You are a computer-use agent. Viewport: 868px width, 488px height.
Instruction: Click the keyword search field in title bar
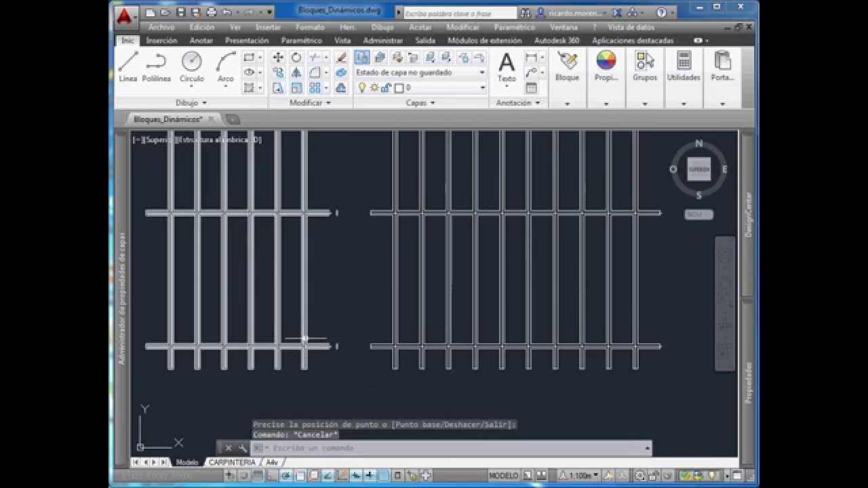460,13
